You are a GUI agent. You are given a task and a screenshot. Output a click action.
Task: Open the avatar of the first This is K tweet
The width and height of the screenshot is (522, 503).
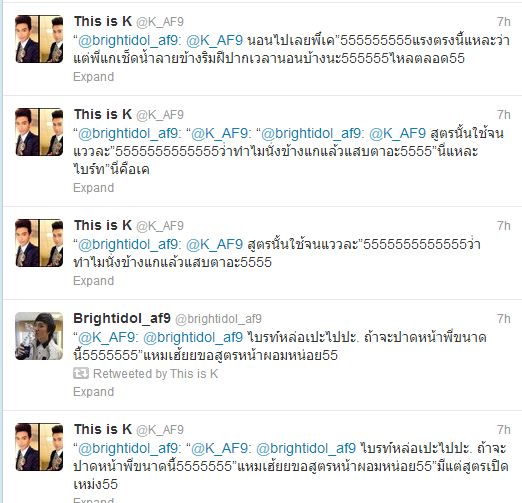tap(39, 39)
